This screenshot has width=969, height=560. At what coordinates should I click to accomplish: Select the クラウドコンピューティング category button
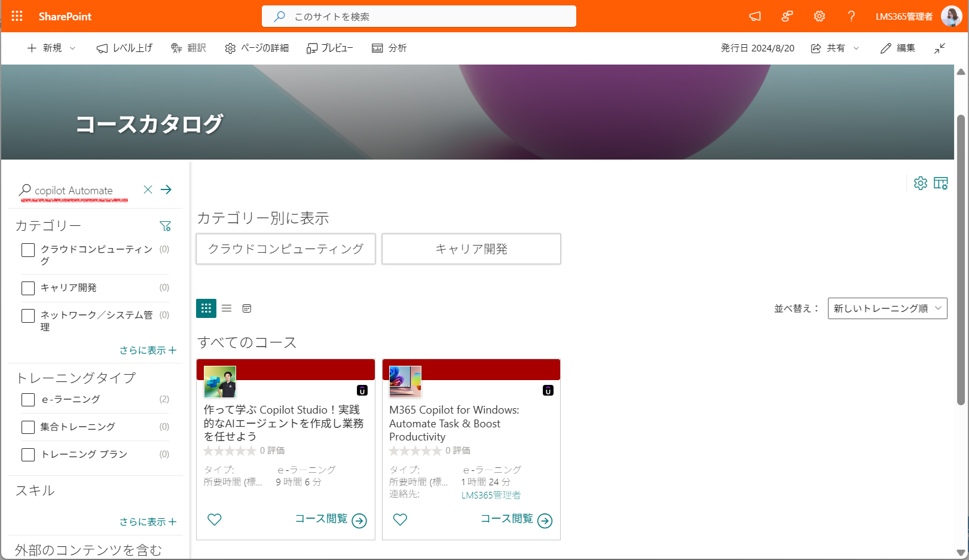coord(286,249)
